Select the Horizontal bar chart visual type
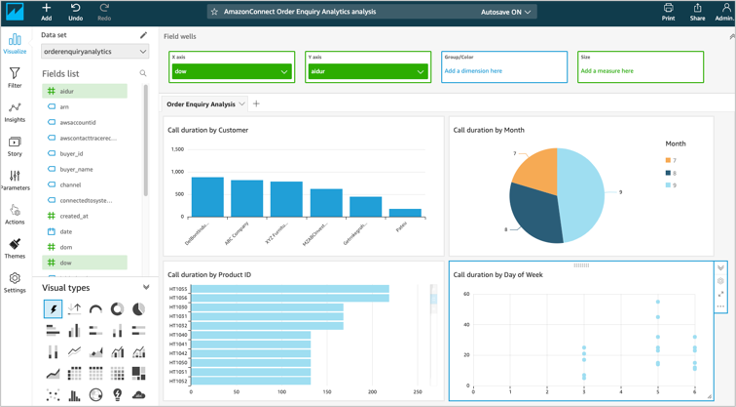 click(x=53, y=331)
